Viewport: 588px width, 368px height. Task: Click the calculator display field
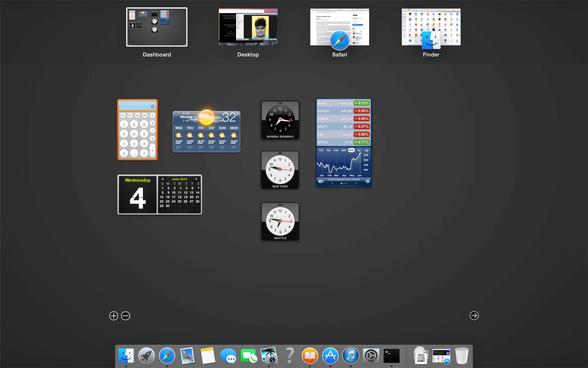coord(137,106)
